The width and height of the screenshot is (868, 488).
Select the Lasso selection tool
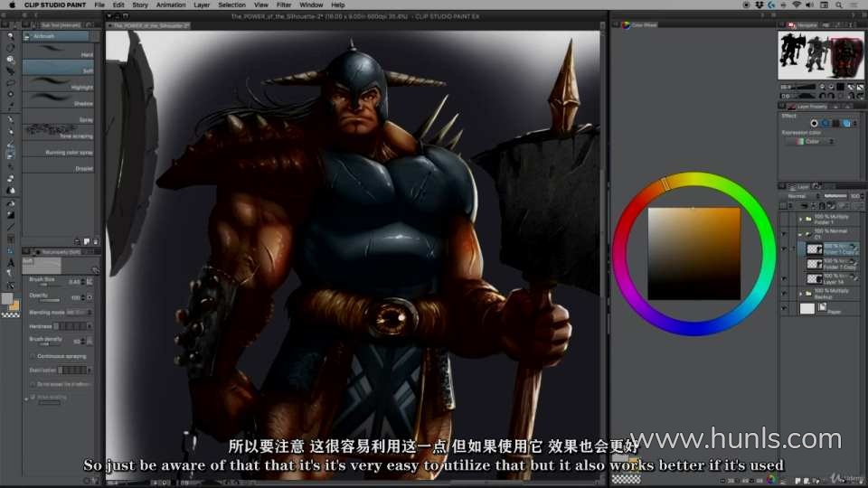pos(10,83)
